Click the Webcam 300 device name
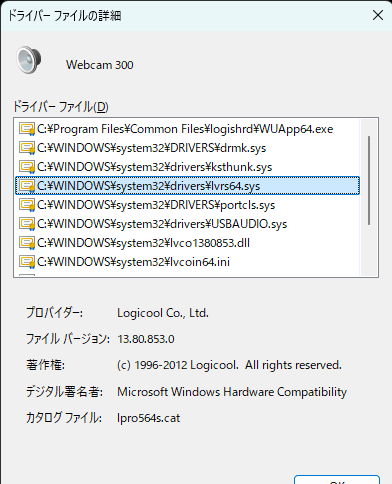The width and height of the screenshot is (392, 484). 100,65
